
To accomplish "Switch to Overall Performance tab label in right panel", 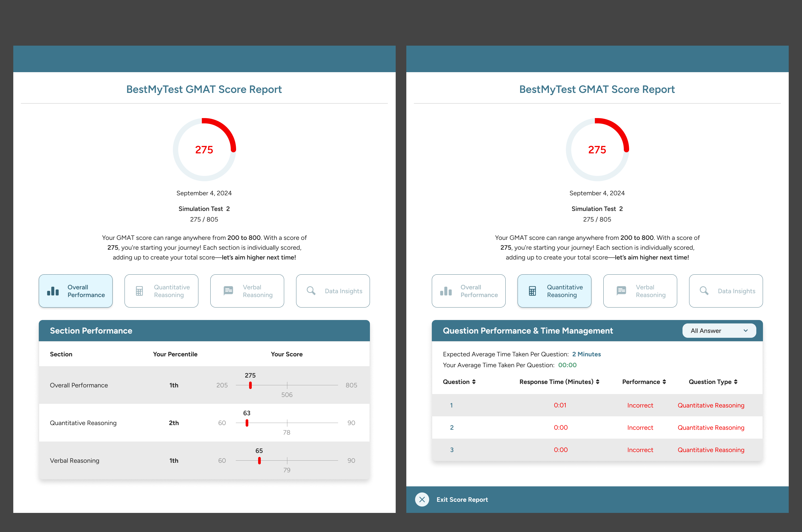I will (479, 291).
